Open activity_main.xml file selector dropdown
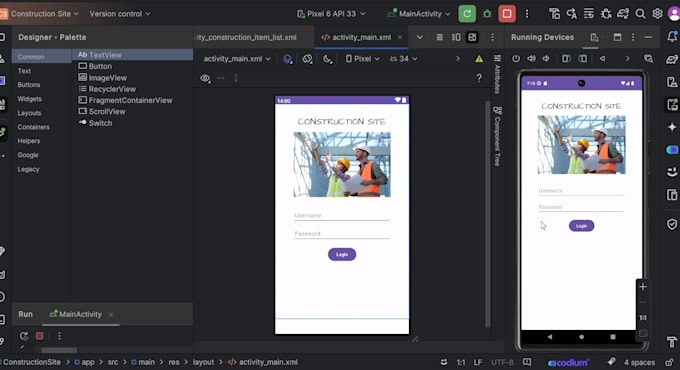This screenshot has width=680, height=370. [237, 59]
